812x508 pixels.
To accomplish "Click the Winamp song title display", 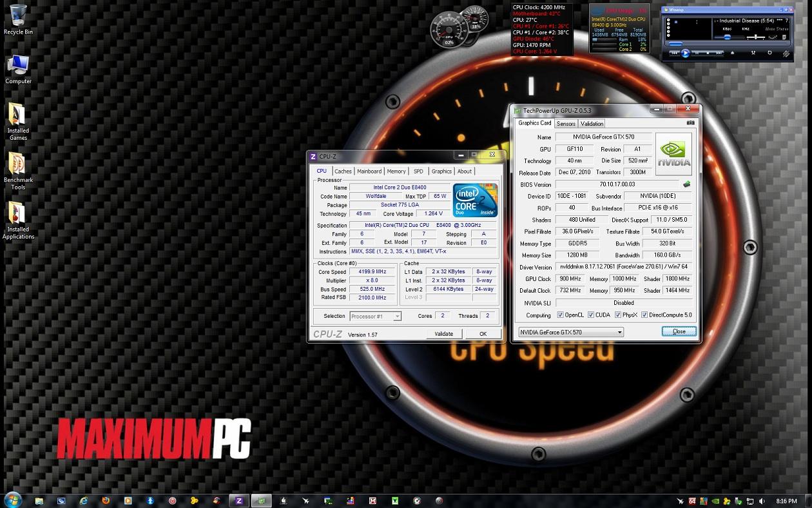I will pos(751,21).
